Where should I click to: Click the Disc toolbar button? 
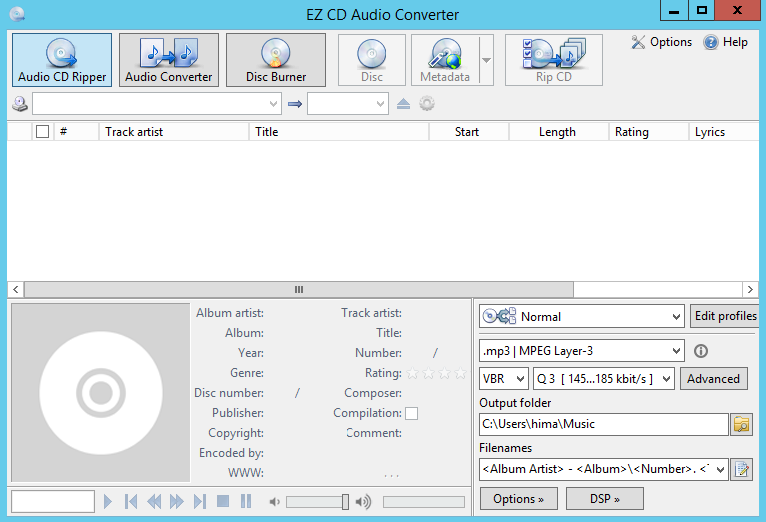[x=372, y=60]
